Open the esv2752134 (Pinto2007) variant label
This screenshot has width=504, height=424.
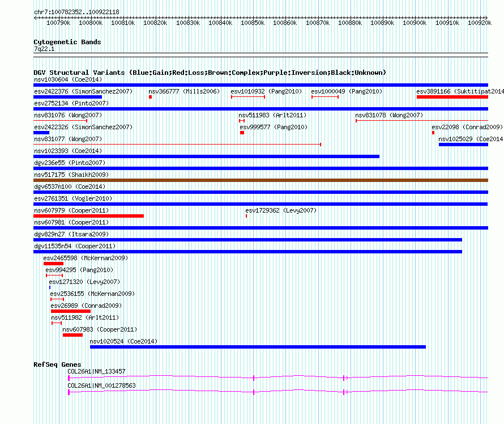coord(71,103)
